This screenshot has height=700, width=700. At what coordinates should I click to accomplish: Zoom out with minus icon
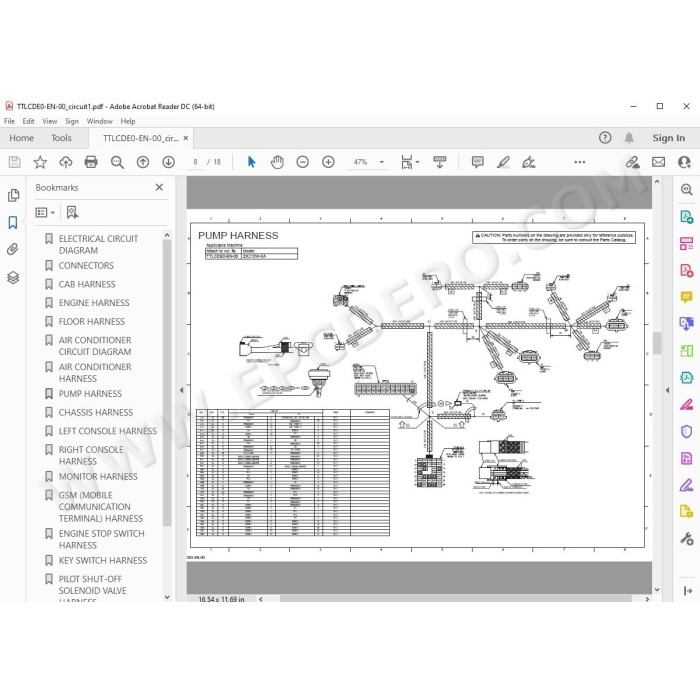point(303,162)
